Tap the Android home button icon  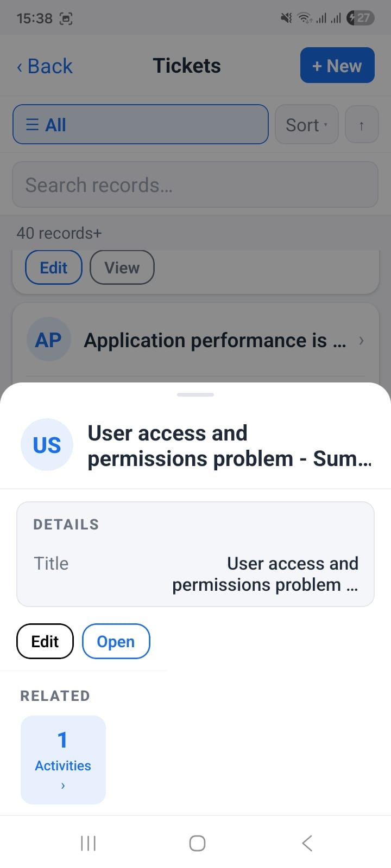197,843
